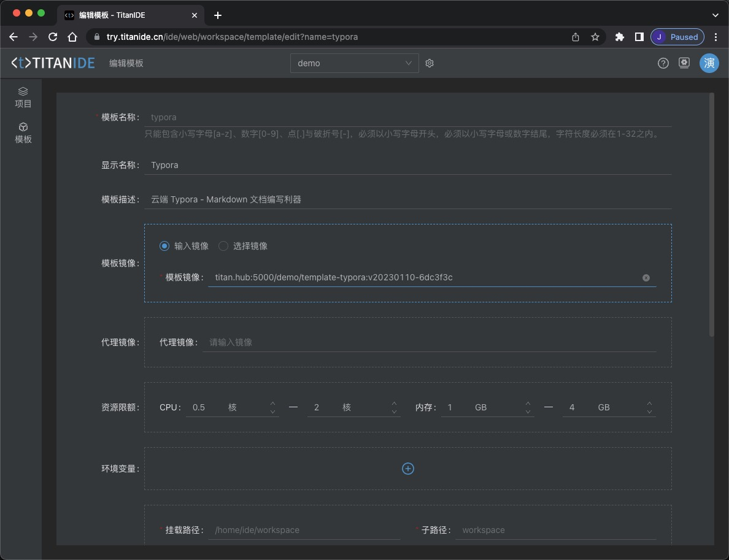Click the screen monitor icon in header
The height and width of the screenshot is (560, 729).
tap(684, 63)
